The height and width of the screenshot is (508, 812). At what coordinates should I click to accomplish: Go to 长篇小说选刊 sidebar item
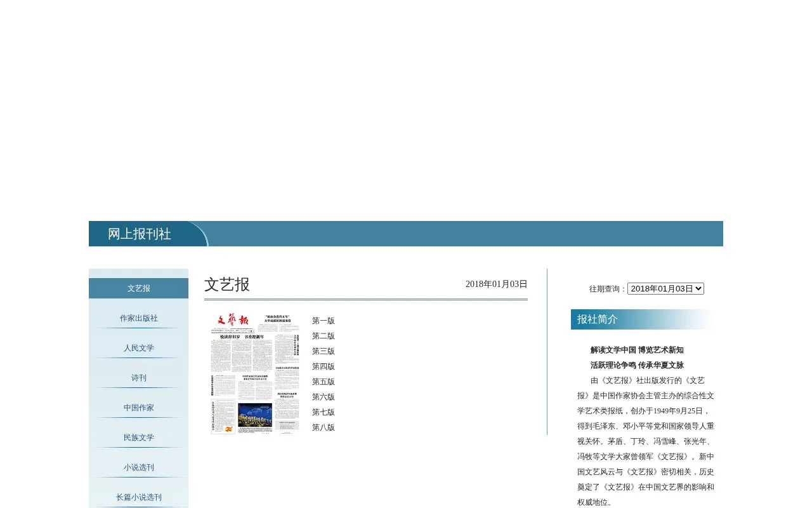pyautogui.click(x=138, y=497)
